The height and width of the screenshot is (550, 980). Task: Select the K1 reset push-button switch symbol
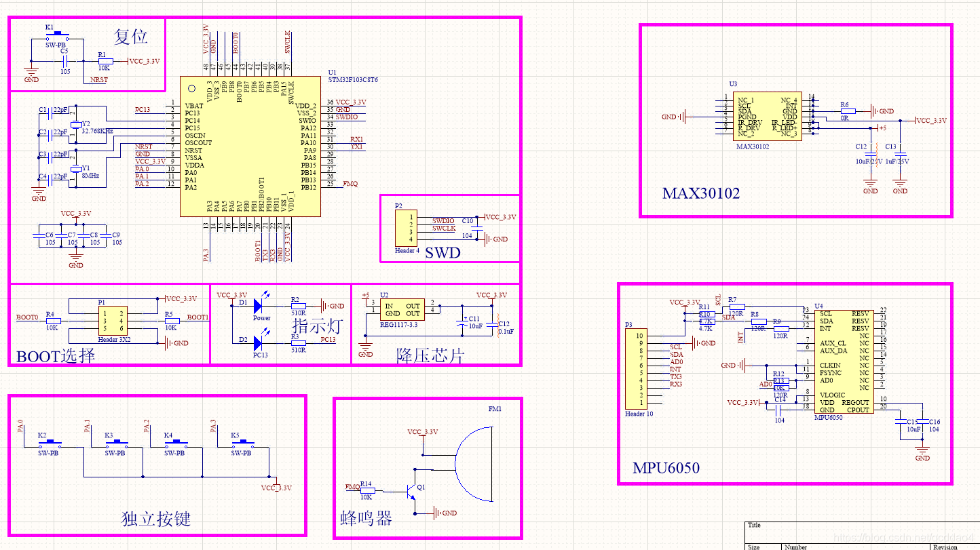[58, 35]
